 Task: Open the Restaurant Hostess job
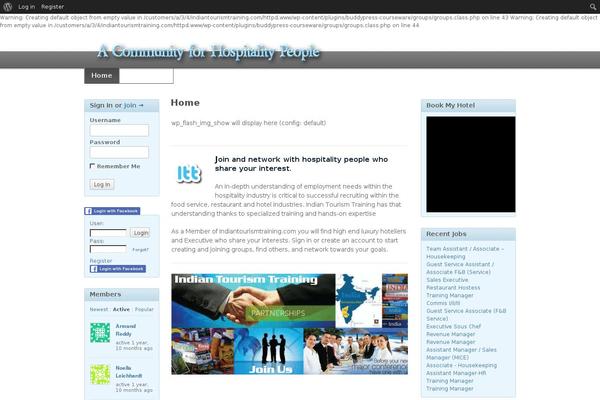(x=453, y=287)
